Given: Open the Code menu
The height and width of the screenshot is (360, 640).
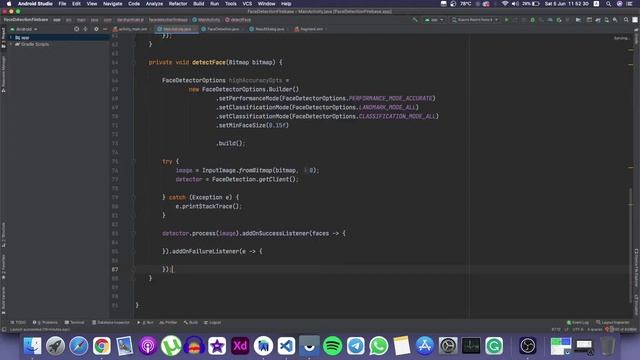Looking at the screenshot, I should coord(134,4).
